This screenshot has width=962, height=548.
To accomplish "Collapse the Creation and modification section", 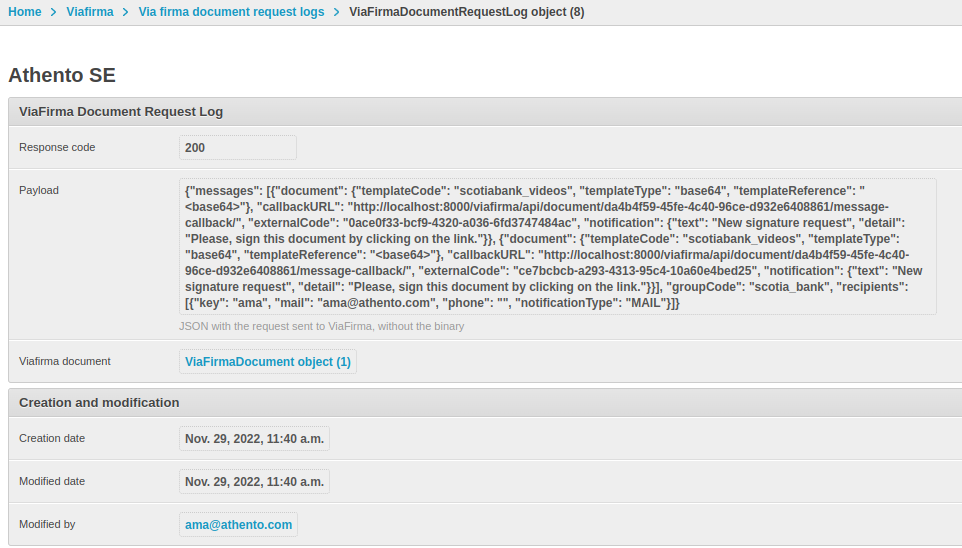I will click(99, 403).
